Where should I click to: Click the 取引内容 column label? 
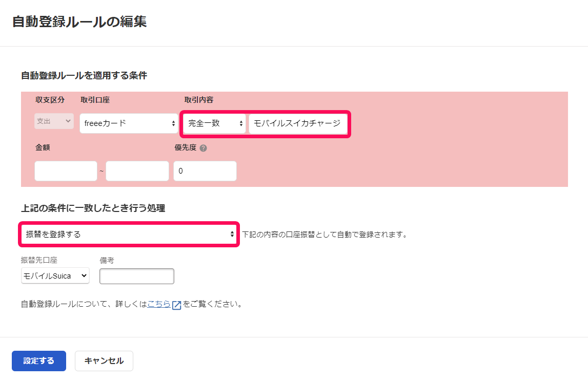click(x=199, y=100)
